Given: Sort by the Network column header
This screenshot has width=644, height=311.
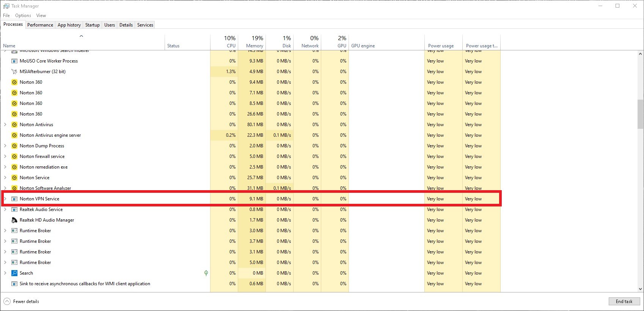Looking at the screenshot, I should tap(307, 42).
